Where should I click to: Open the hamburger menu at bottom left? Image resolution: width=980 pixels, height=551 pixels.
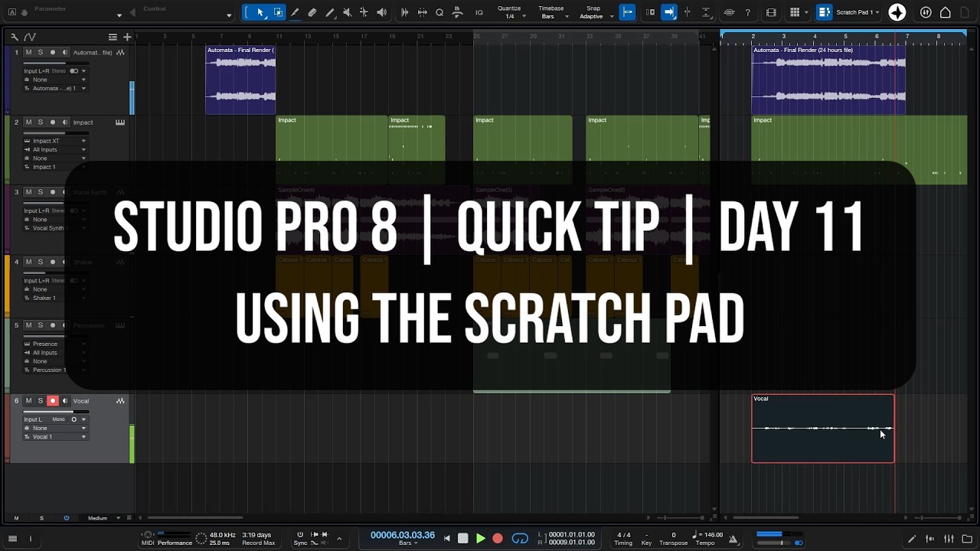click(14, 539)
